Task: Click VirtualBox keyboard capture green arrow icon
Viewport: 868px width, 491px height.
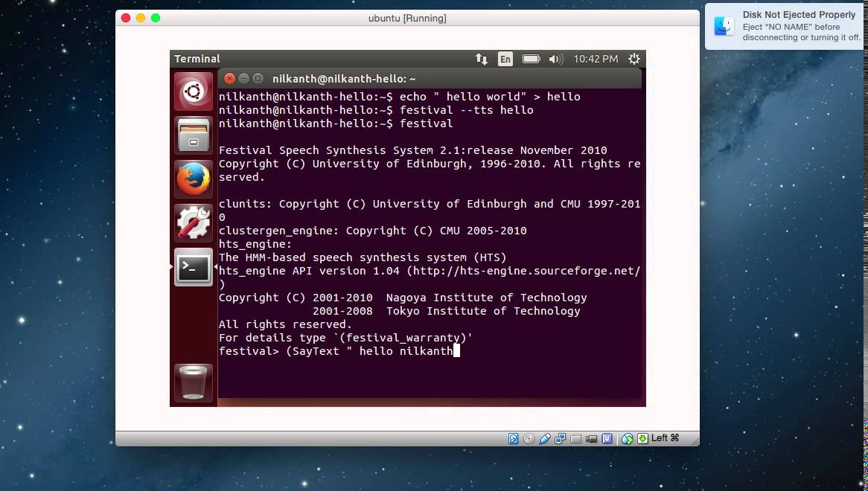Action: pos(642,438)
